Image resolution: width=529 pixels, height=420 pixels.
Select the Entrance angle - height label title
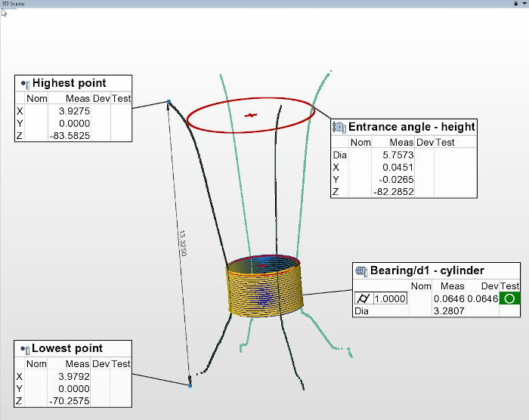pos(411,127)
